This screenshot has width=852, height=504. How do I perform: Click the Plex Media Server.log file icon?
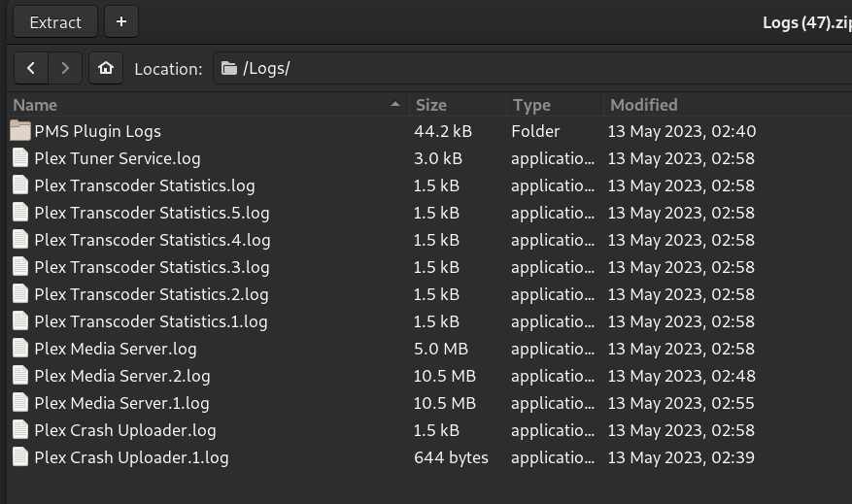click(x=20, y=349)
